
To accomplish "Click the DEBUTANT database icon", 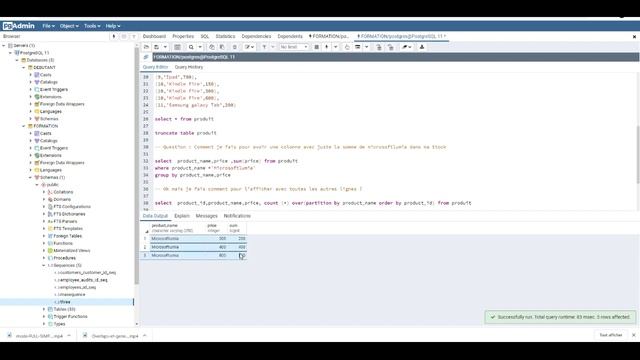I will [30, 67].
